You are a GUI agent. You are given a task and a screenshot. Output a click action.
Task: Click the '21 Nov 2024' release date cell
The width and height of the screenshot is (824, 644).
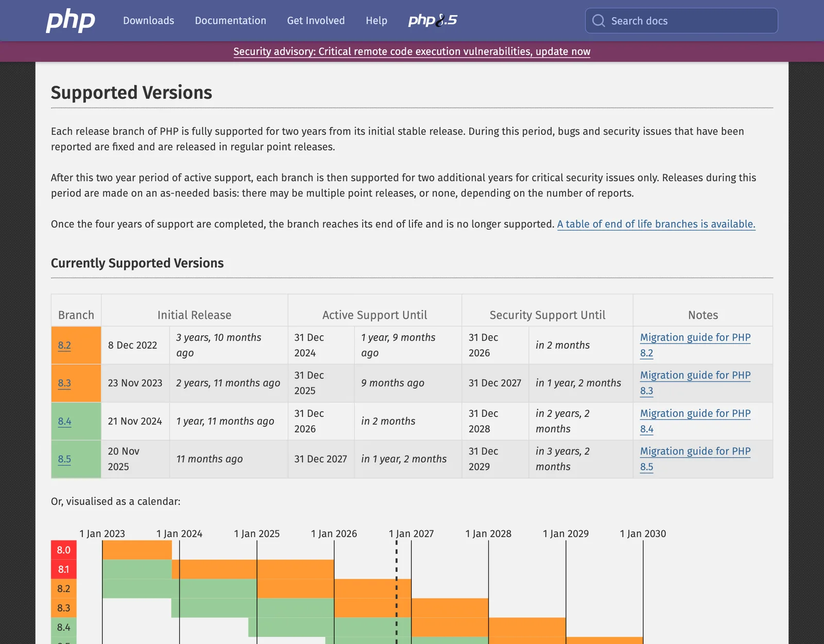pyautogui.click(x=135, y=421)
